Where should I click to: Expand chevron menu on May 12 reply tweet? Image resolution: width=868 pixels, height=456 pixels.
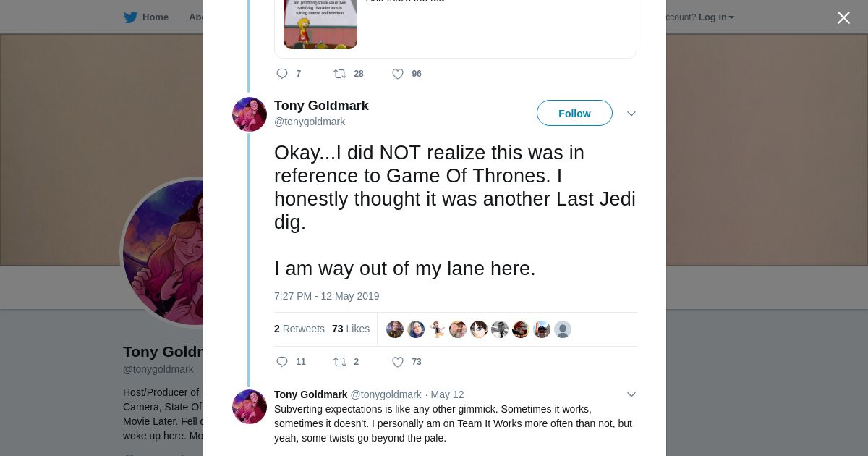631,394
